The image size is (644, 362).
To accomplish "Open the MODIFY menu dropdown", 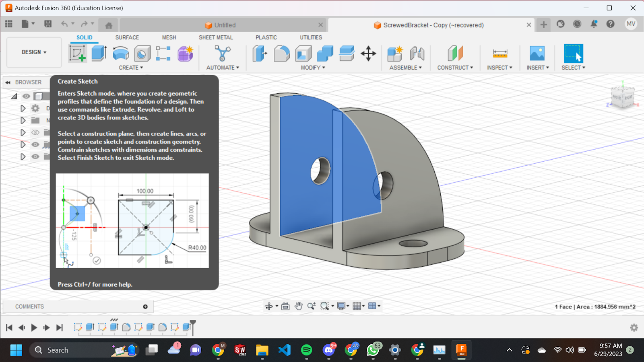I will coord(313,68).
